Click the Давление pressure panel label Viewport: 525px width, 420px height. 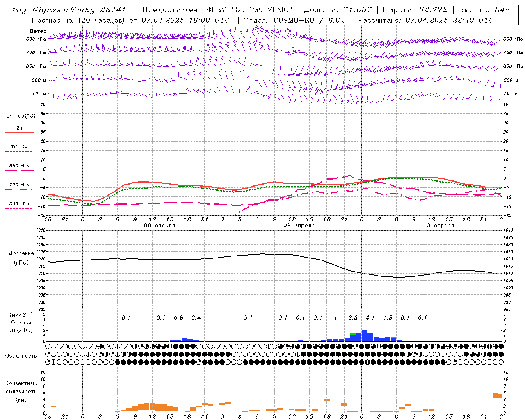[x=21, y=253]
